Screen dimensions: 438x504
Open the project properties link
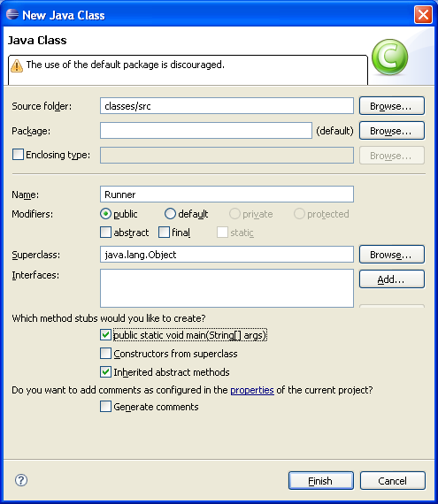tap(252, 390)
